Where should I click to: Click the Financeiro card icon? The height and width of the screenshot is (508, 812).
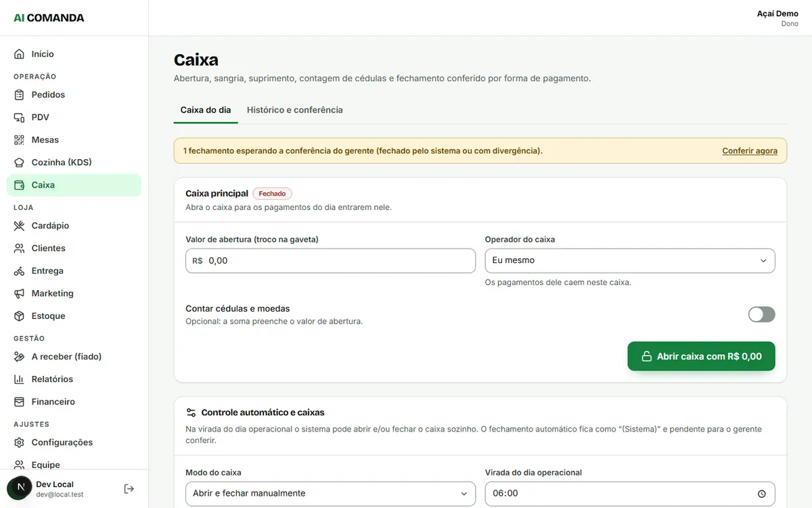[19, 402]
